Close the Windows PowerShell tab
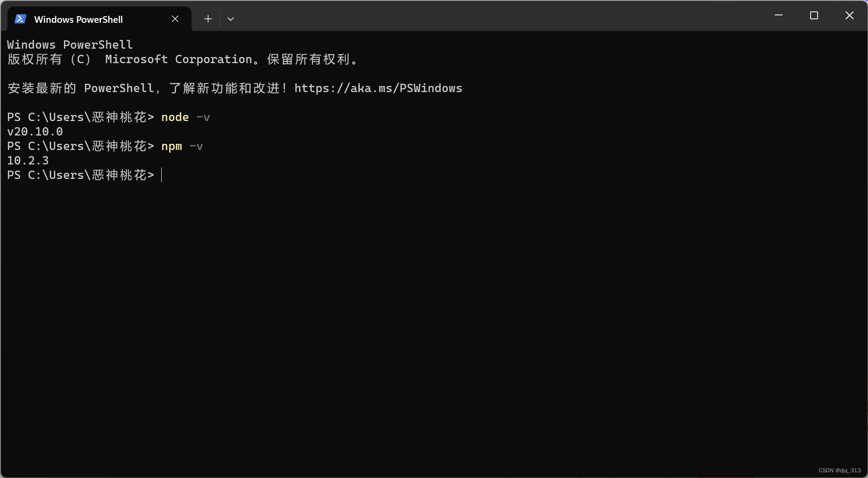 click(175, 19)
